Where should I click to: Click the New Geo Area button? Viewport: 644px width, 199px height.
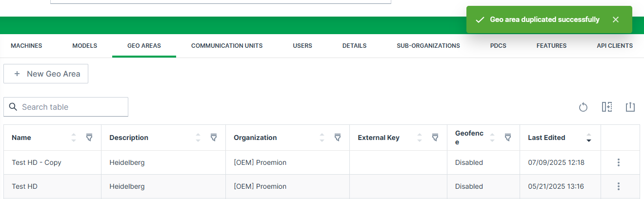[x=46, y=74]
